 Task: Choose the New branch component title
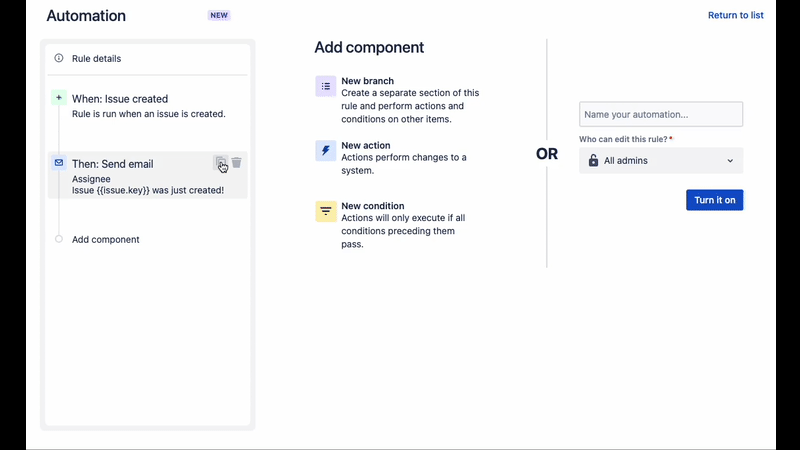pos(367,81)
